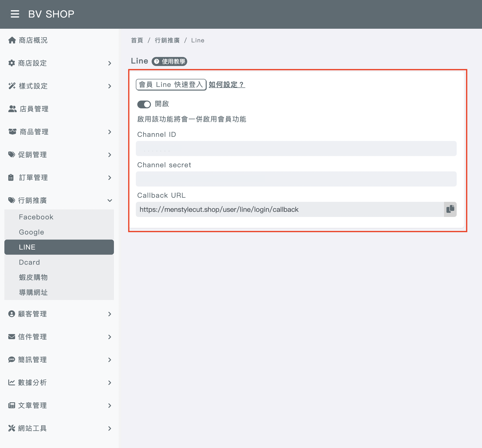
Task: Expand the 訂單管理 chevron
Action: click(x=110, y=177)
